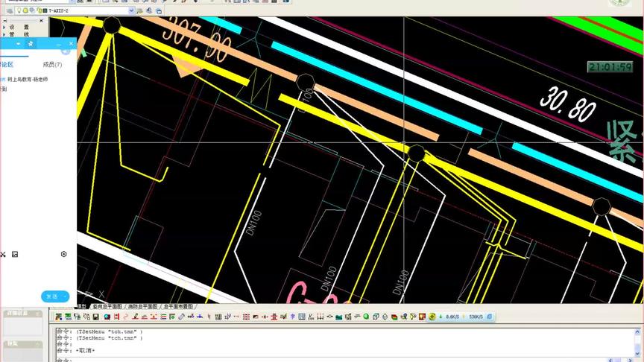Click the side panel close X at top
The width and height of the screenshot is (644, 362).
tap(42, 21)
